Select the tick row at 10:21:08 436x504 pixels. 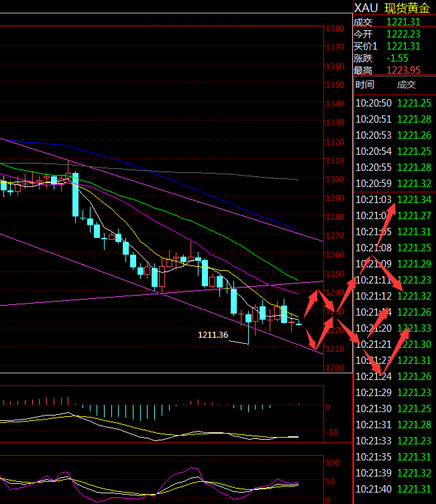pos(393,247)
